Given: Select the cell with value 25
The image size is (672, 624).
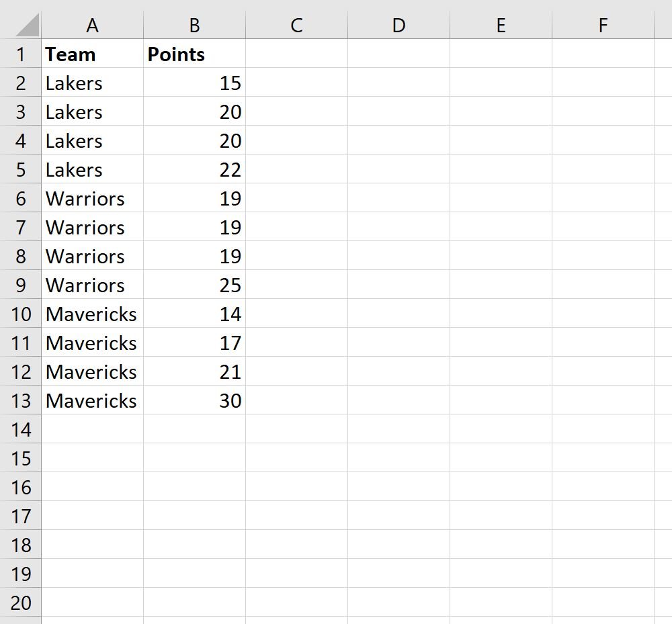Looking at the screenshot, I should [x=195, y=284].
